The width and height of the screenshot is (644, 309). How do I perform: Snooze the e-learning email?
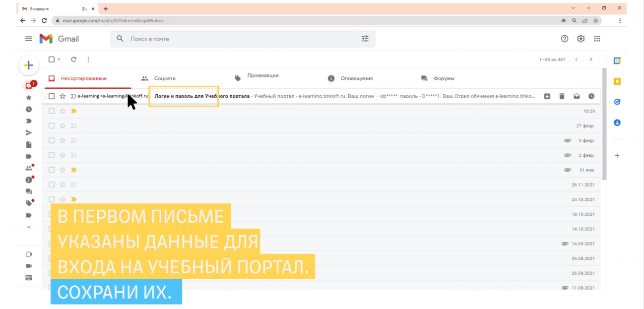point(590,96)
